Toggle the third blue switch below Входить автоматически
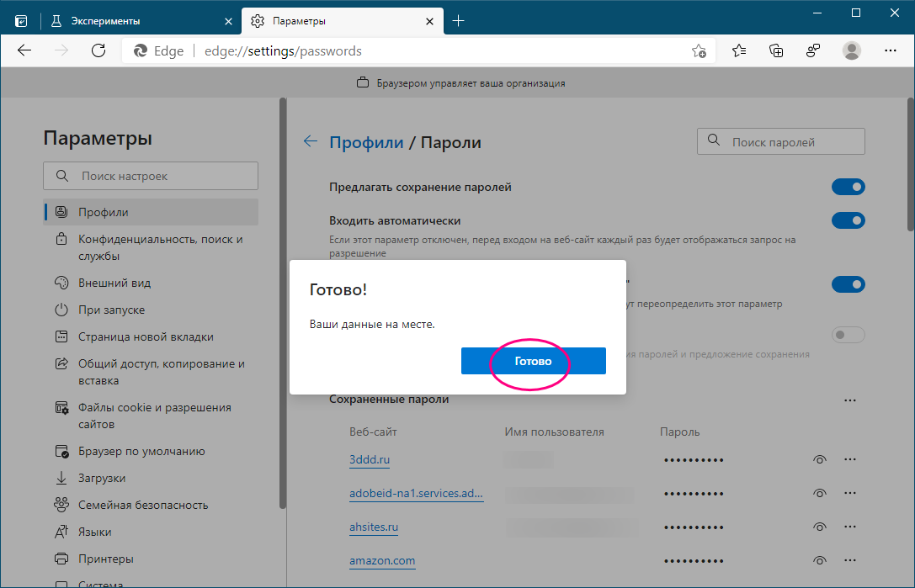Screen dimensions: 915x588 pos(848,284)
